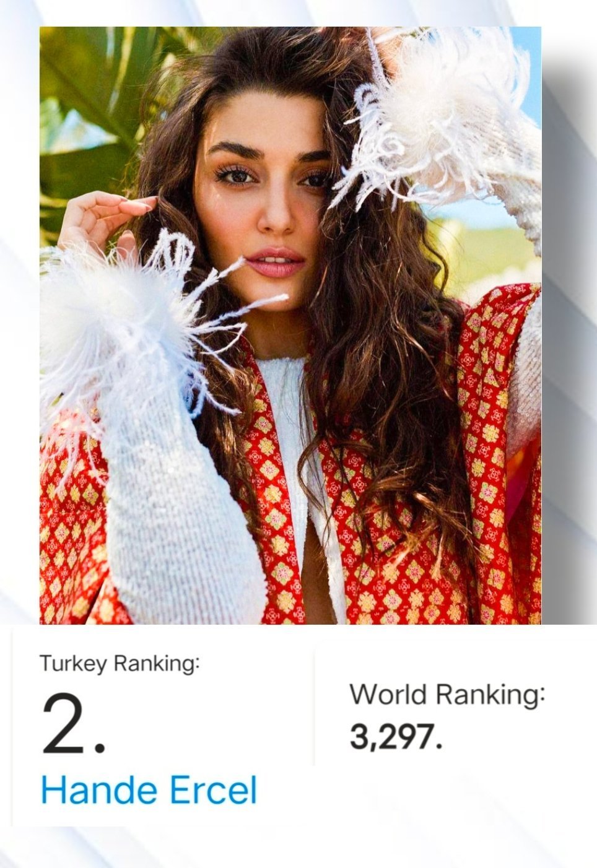Select the World Ranking label
The width and height of the screenshot is (597, 868).
tap(448, 694)
